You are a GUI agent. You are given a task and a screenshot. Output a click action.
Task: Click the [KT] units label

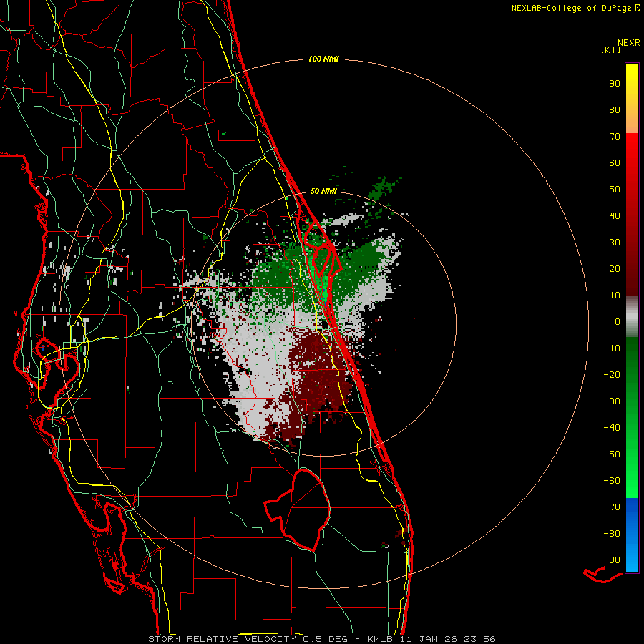point(611,49)
